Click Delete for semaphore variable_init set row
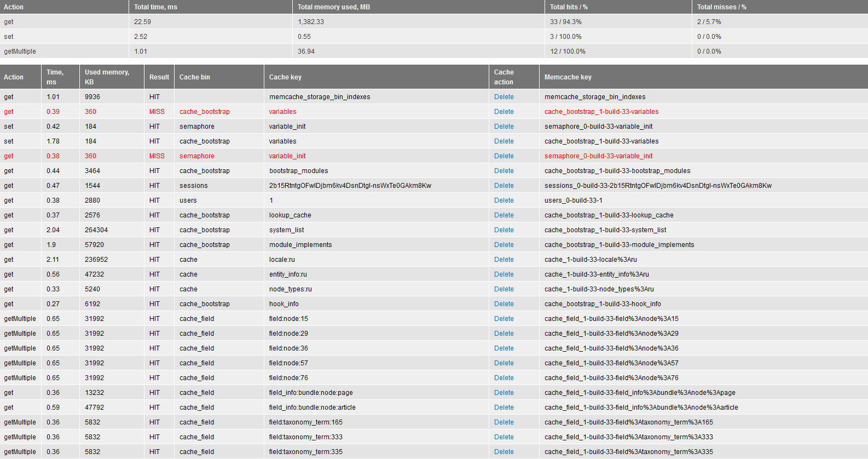The image size is (868, 459). tap(504, 127)
